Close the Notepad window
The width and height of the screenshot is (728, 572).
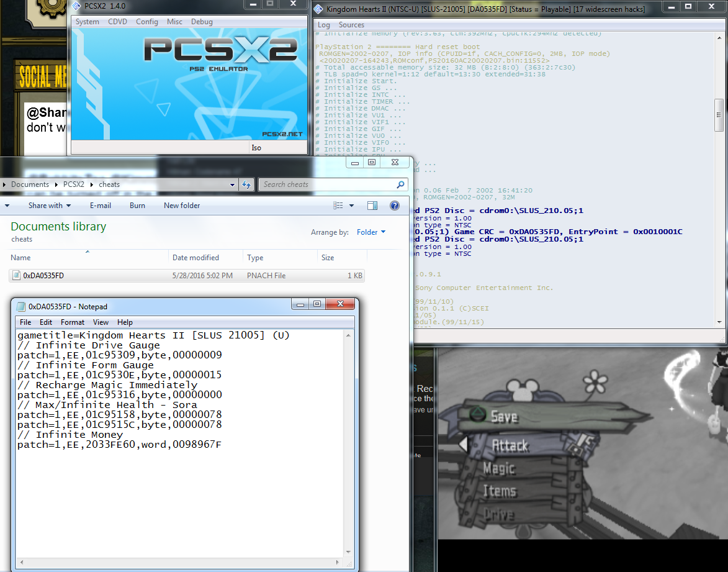(x=340, y=304)
